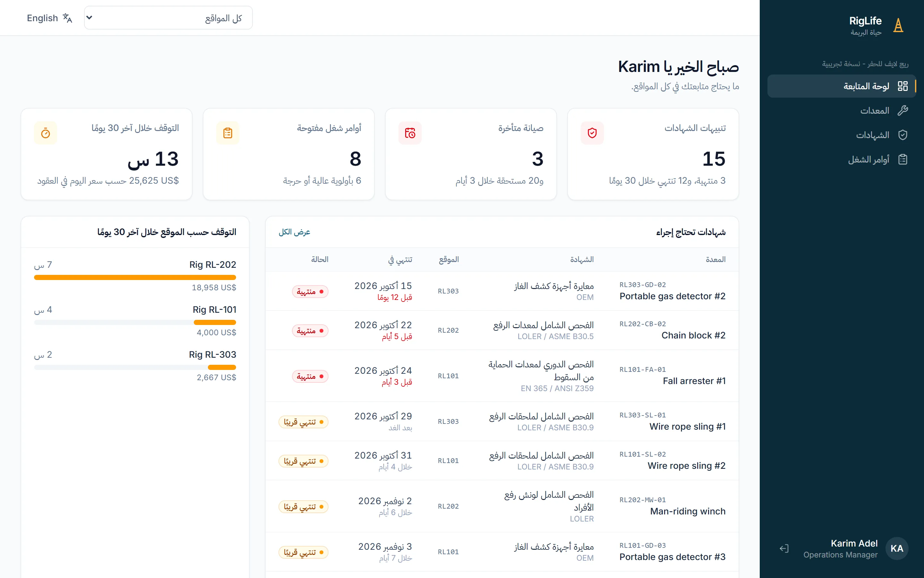The image size is (924, 578).
Task: Click the date 2 نوفمبر 2026
Action: (x=385, y=501)
